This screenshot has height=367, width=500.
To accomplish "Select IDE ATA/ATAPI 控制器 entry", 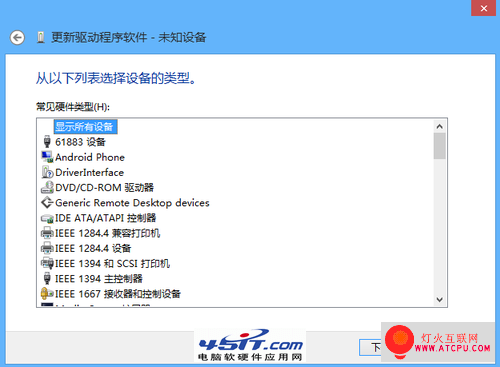I will 105,218.
